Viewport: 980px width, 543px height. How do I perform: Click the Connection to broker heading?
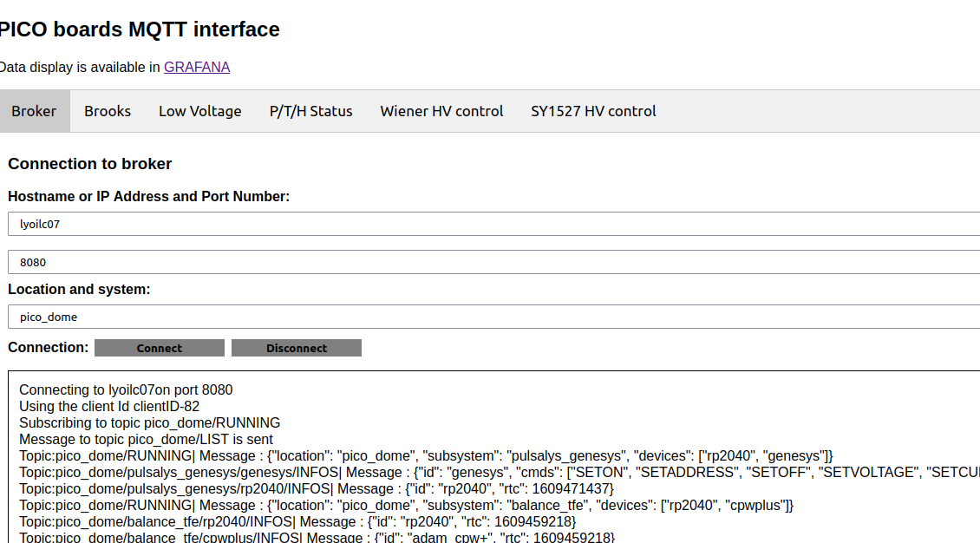pos(90,164)
